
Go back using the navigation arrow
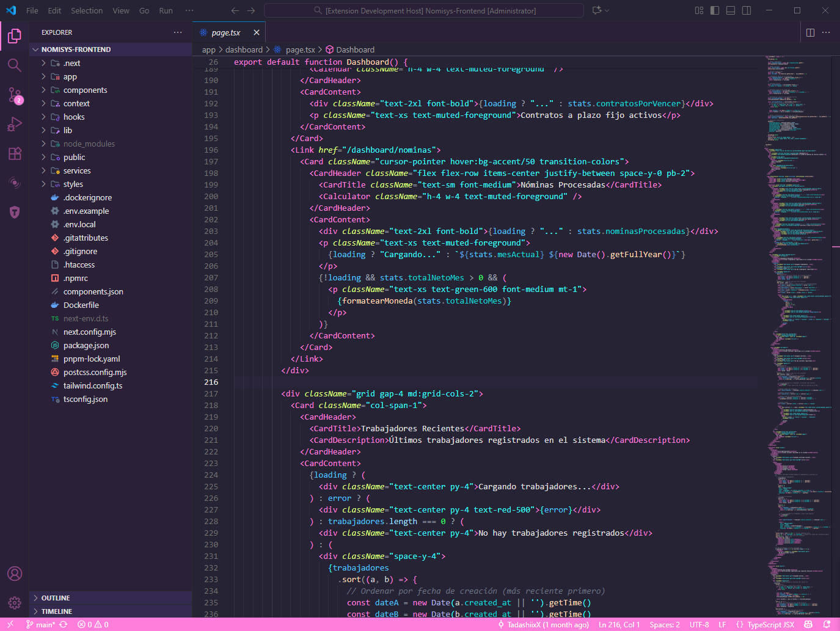coord(235,10)
